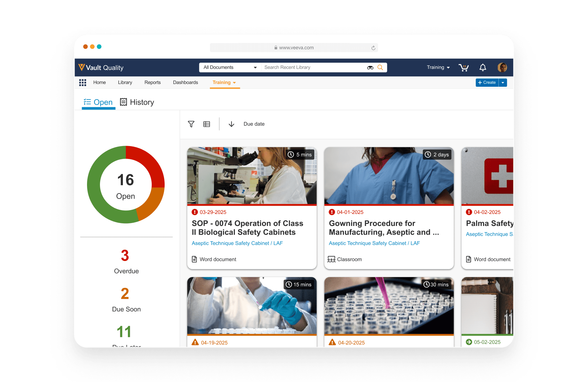Open the shopping cart icon
588x382 pixels.
464,68
